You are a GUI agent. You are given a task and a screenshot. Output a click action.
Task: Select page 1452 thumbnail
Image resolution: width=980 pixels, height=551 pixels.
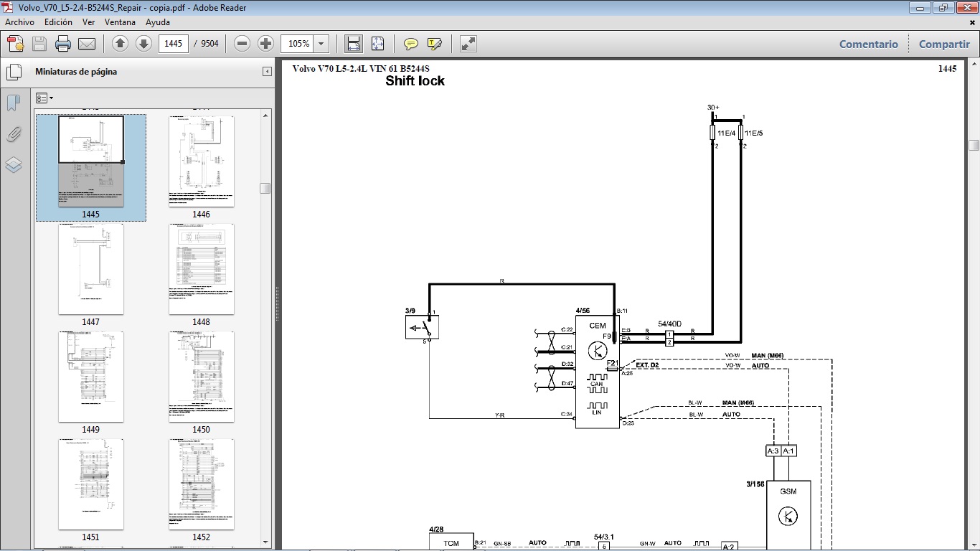click(201, 484)
